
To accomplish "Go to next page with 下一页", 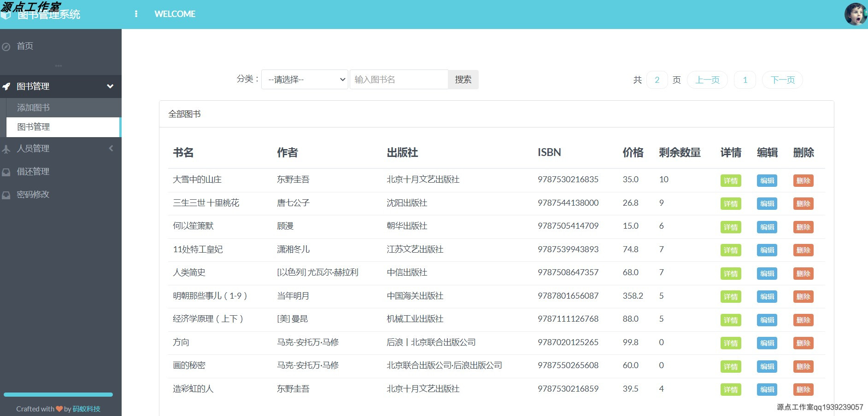I will [x=782, y=79].
